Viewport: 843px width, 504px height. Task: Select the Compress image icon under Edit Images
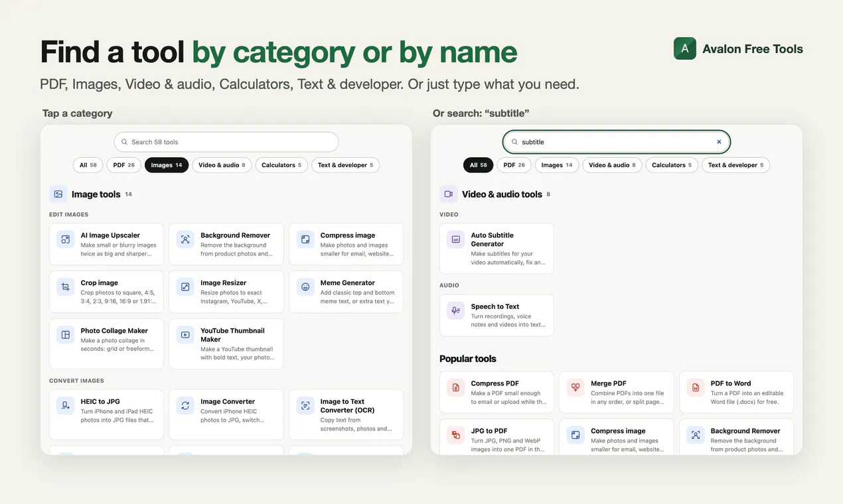click(305, 240)
